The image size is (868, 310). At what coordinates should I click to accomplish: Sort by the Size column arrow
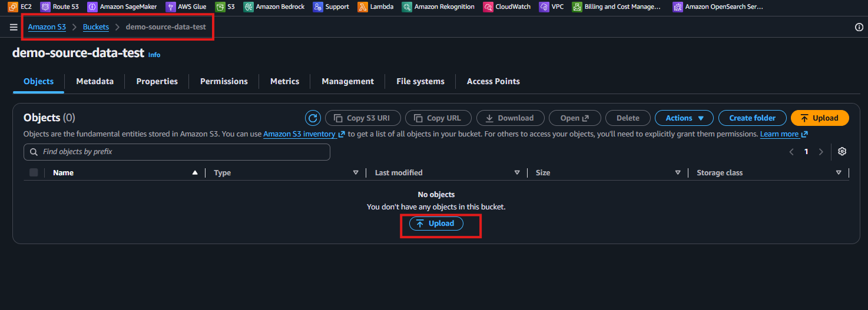click(x=678, y=173)
